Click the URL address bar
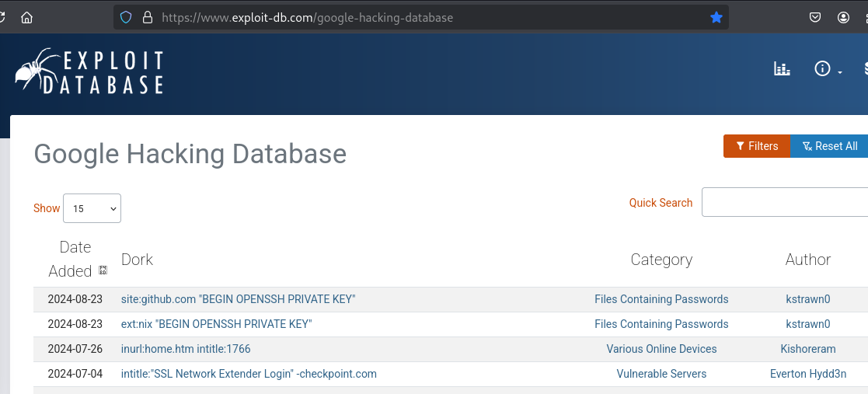Image resolution: width=868 pixels, height=394 pixels. pyautogui.click(x=420, y=18)
